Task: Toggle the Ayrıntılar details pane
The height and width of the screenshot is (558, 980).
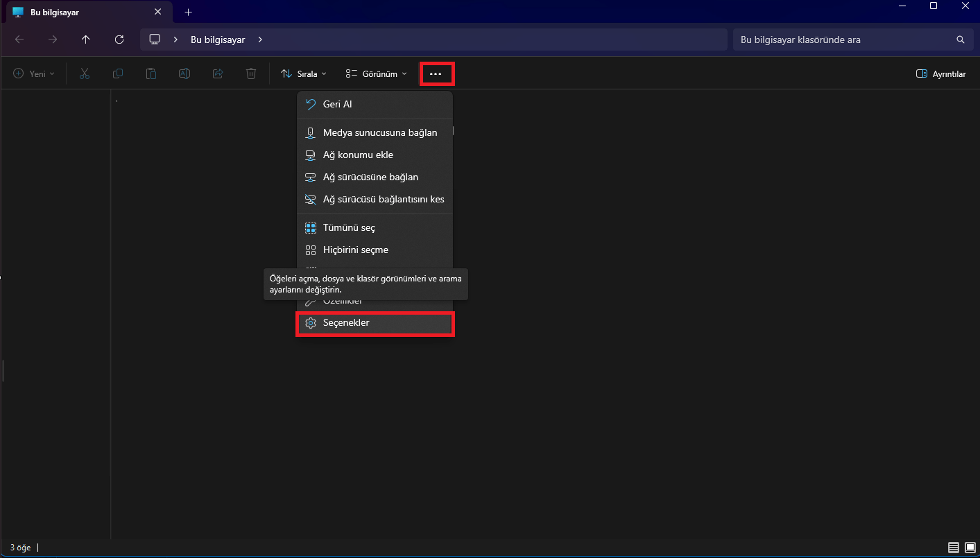Action: coord(941,73)
